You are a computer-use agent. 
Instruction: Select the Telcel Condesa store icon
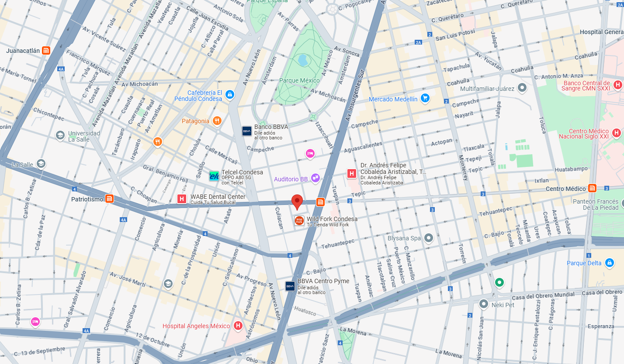click(214, 176)
